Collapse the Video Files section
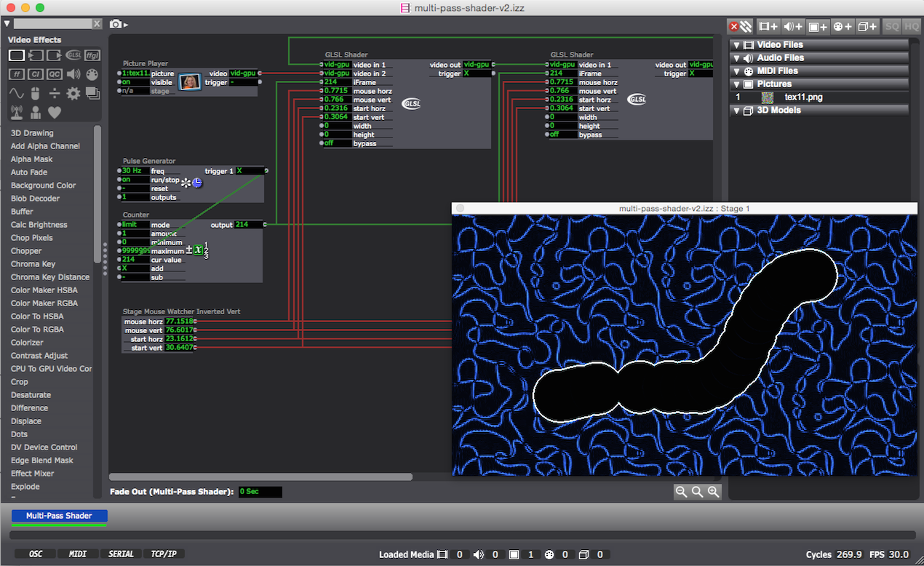Image resolution: width=924 pixels, height=566 pixels. pos(736,45)
